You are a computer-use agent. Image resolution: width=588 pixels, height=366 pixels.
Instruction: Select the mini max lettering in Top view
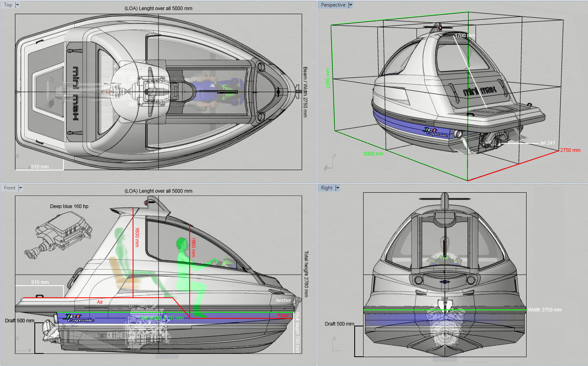click(x=75, y=94)
